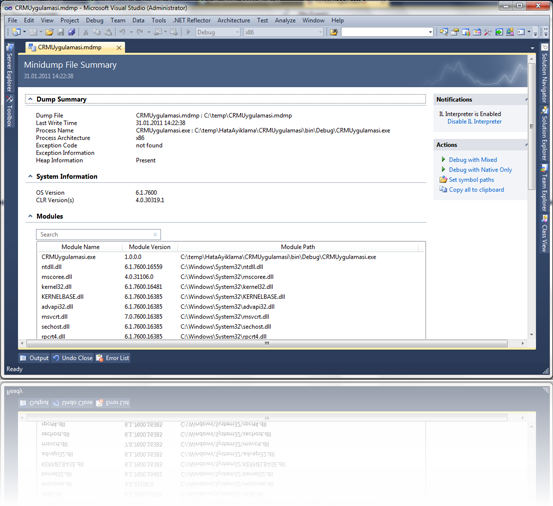Click the horizontal scrollbar thumb
The image size is (553, 506).
pyautogui.click(x=267, y=343)
